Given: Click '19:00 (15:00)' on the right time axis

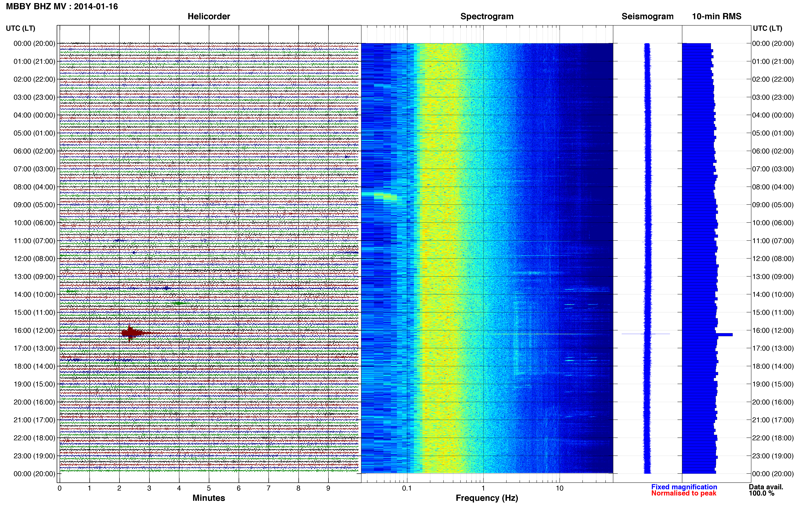Looking at the screenshot, I should [x=773, y=384].
